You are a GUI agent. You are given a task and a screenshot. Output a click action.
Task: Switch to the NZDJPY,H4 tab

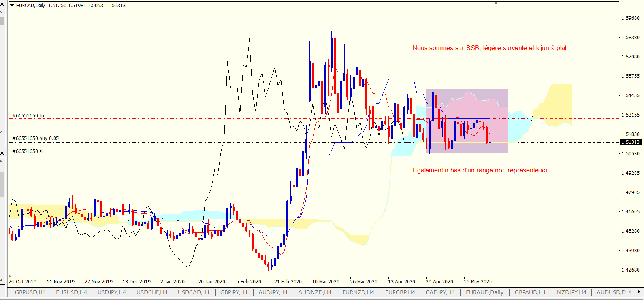[571, 292]
